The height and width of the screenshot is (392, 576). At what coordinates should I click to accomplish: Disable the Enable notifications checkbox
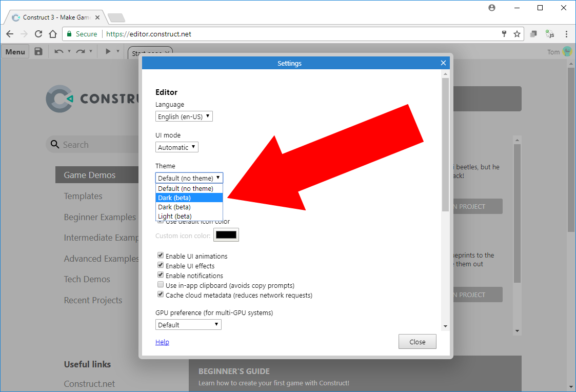pos(161,275)
